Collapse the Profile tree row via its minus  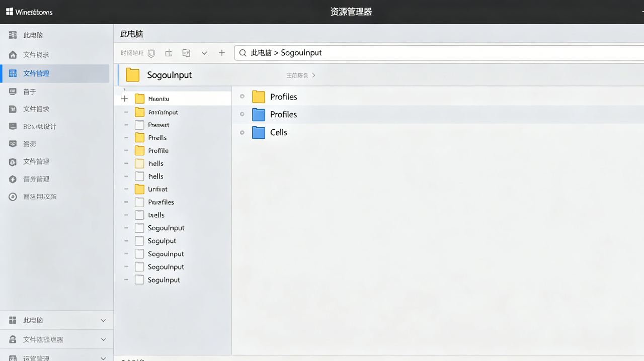pyautogui.click(x=126, y=150)
